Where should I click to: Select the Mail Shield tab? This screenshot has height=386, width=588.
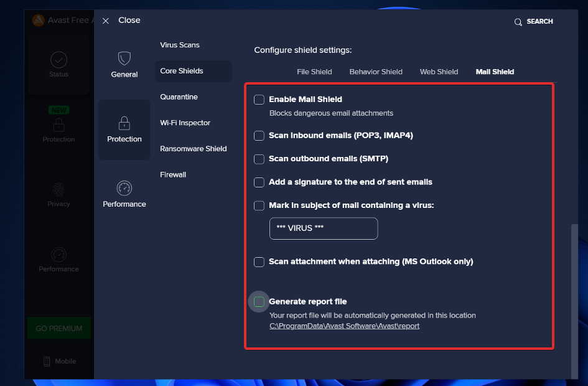[x=495, y=72]
